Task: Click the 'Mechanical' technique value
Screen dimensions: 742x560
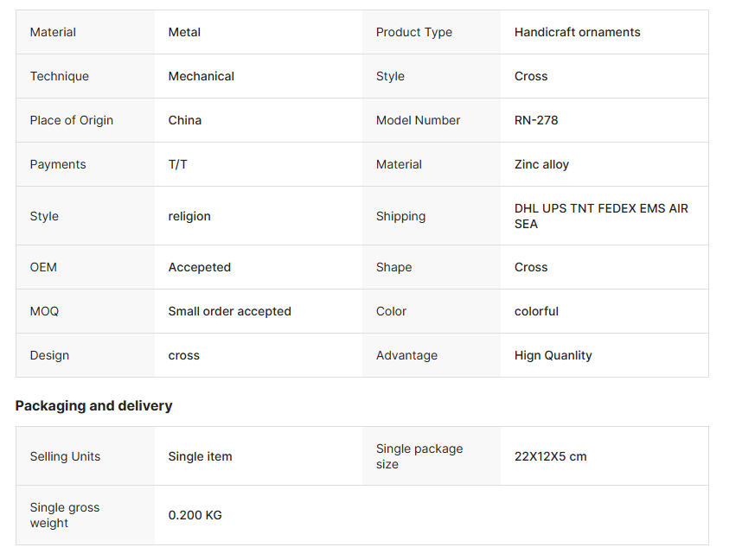Action: (x=201, y=76)
